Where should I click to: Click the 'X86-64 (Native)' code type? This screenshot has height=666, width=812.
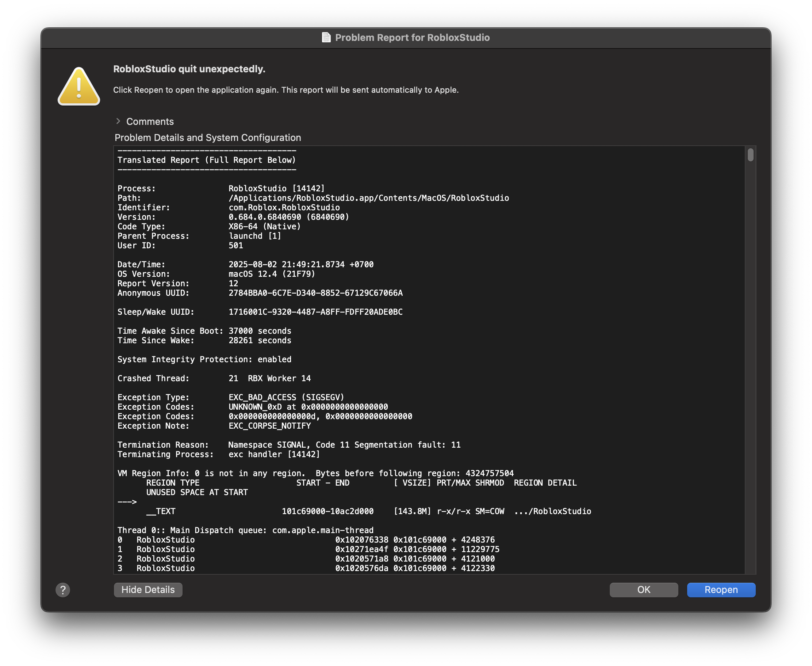(x=265, y=226)
